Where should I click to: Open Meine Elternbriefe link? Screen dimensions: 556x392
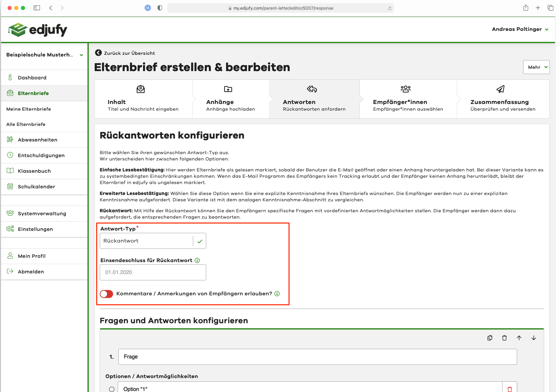(29, 109)
